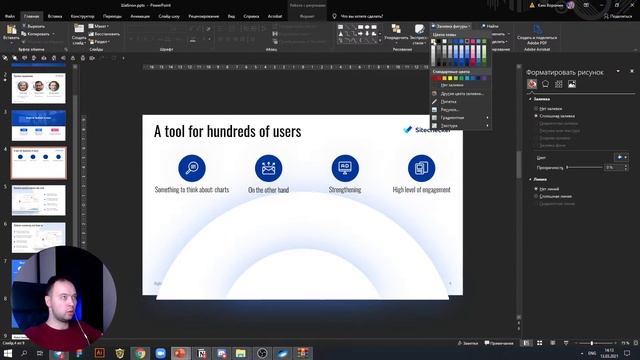640x360 pixels.
Task: Open the Size & Properties icon in the format pane
Action: tap(558, 84)
